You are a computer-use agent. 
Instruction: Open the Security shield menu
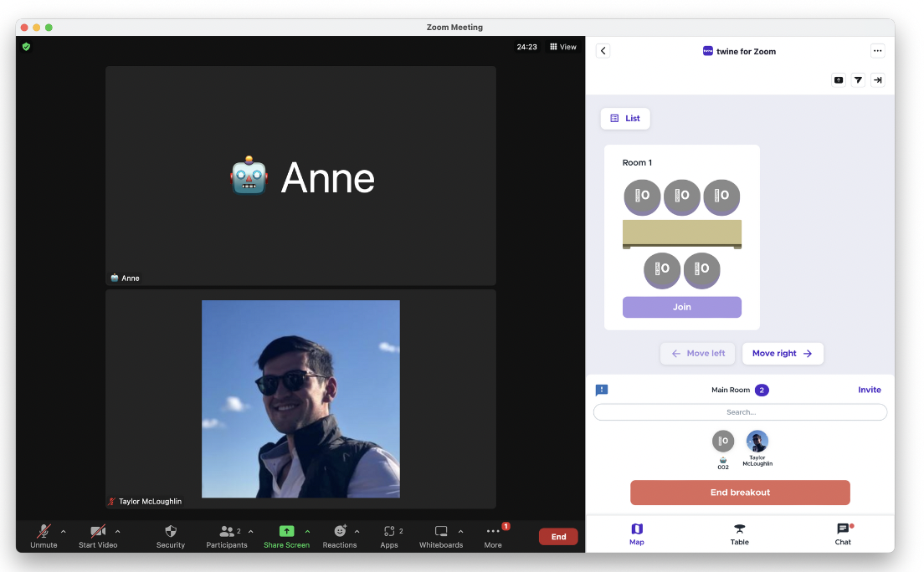[x=170, y=535]
